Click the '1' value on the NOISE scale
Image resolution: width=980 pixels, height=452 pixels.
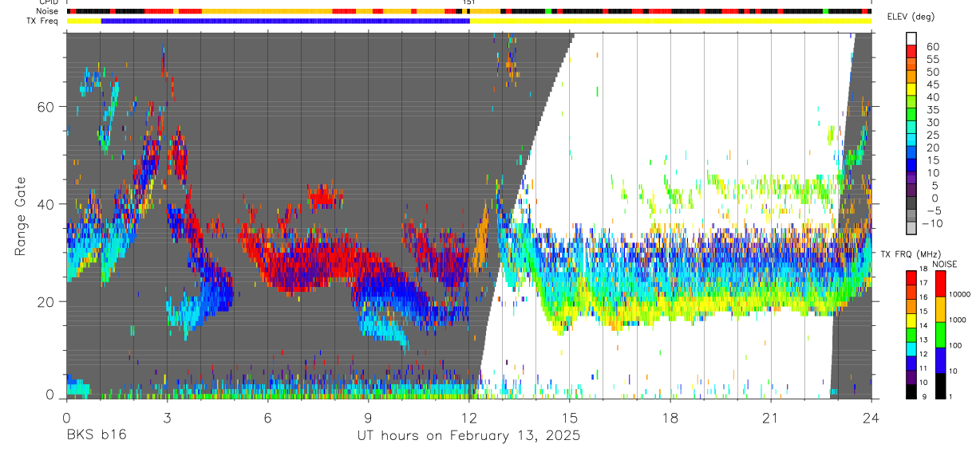[x=950, y=396]
